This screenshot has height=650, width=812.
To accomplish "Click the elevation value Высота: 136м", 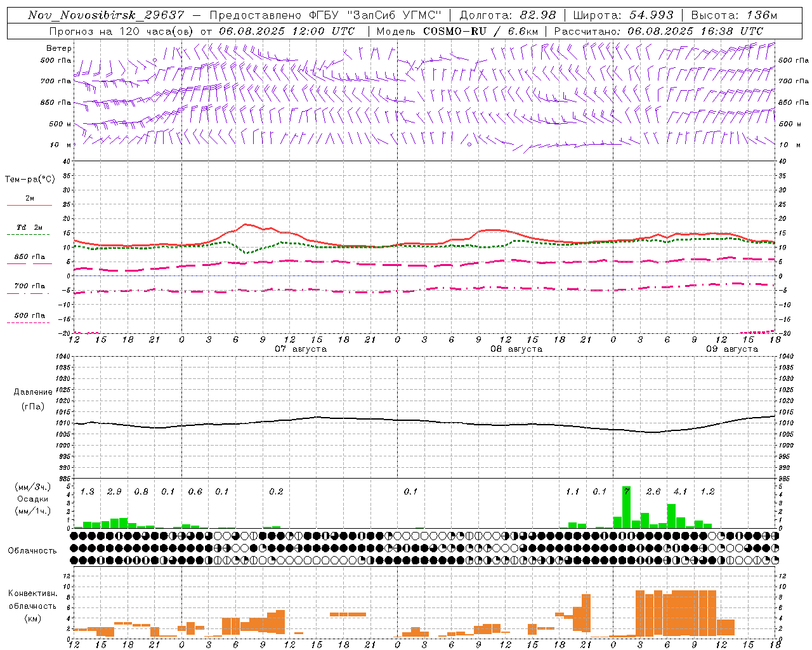I will tap(734, 15).
